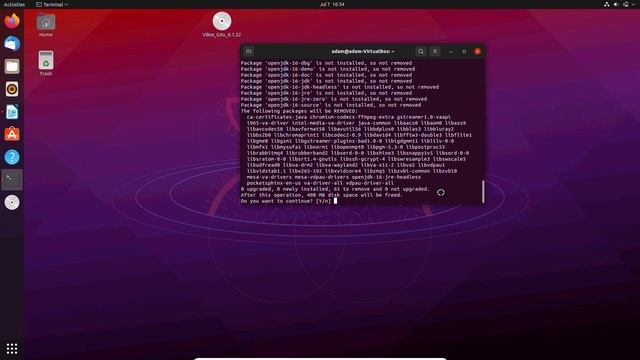Click the network icon in system tray
The image size is (640, 360).
pos(607,4)
